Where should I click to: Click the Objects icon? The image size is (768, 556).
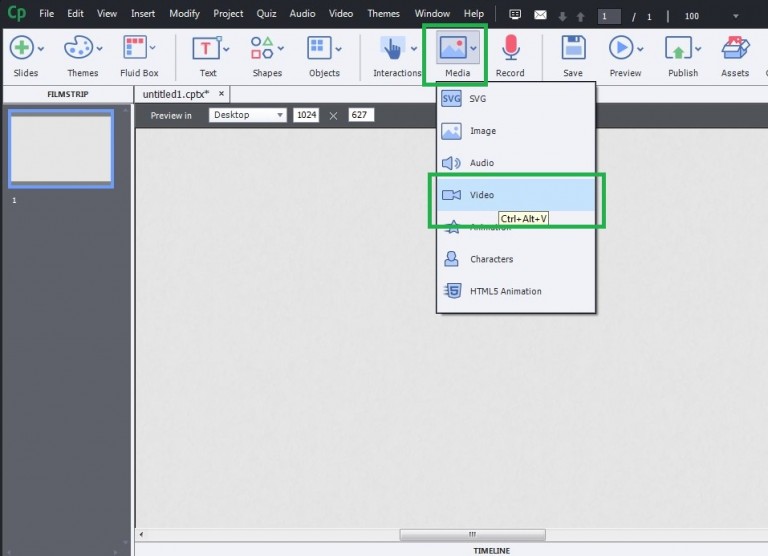pyautogui.click(x=319, y=48)
